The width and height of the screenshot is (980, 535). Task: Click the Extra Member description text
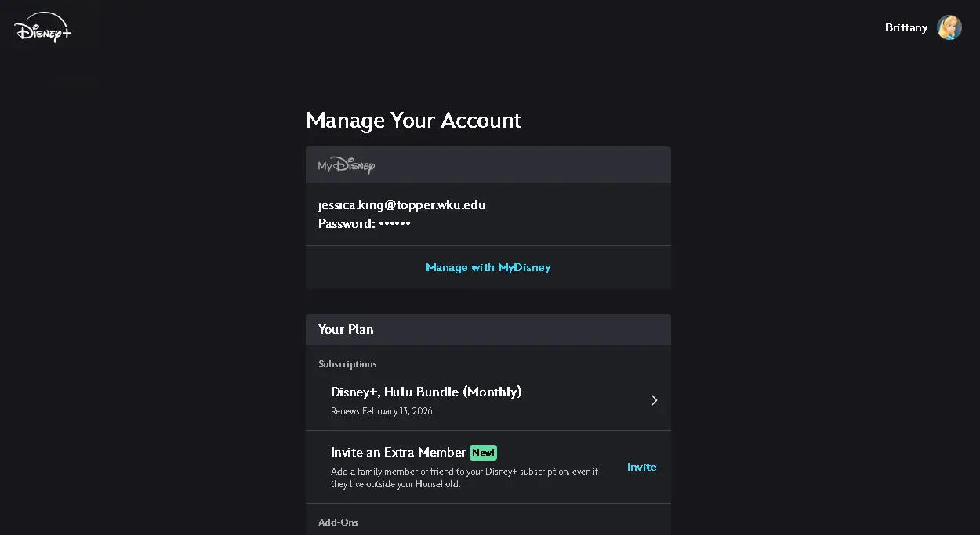pyautogui.click(x=464, y=478)
